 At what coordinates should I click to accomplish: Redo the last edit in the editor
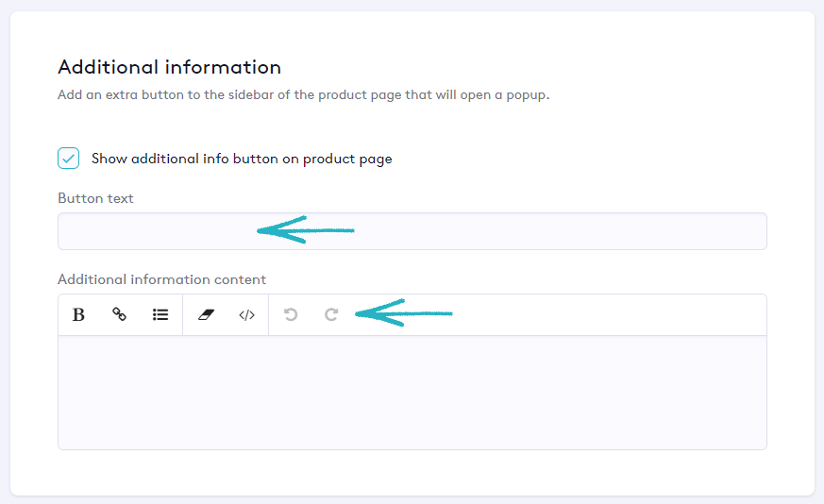pyautogui.click(x=331, y=315)
